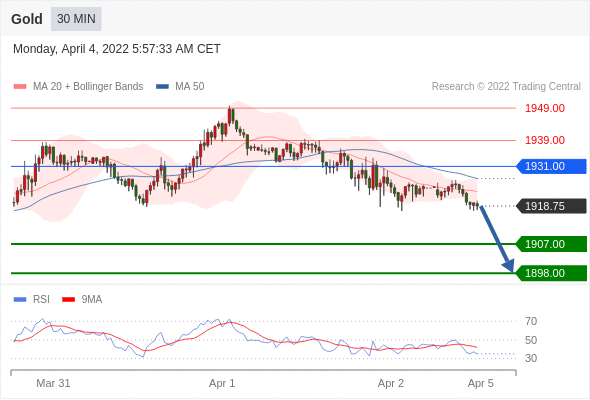Viewport: 590px width, 400px height.
Task: Click the 1907.00 support price tag
Action: [x=551, y=244]
